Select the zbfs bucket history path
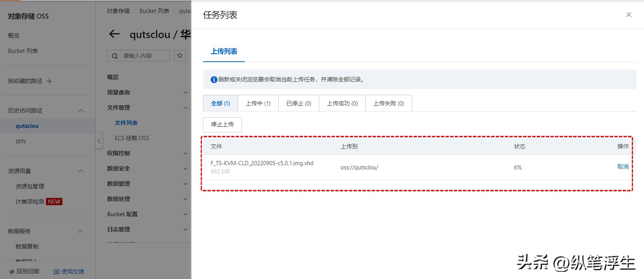This screenshot has height=279, width=644. pos(21,141)
